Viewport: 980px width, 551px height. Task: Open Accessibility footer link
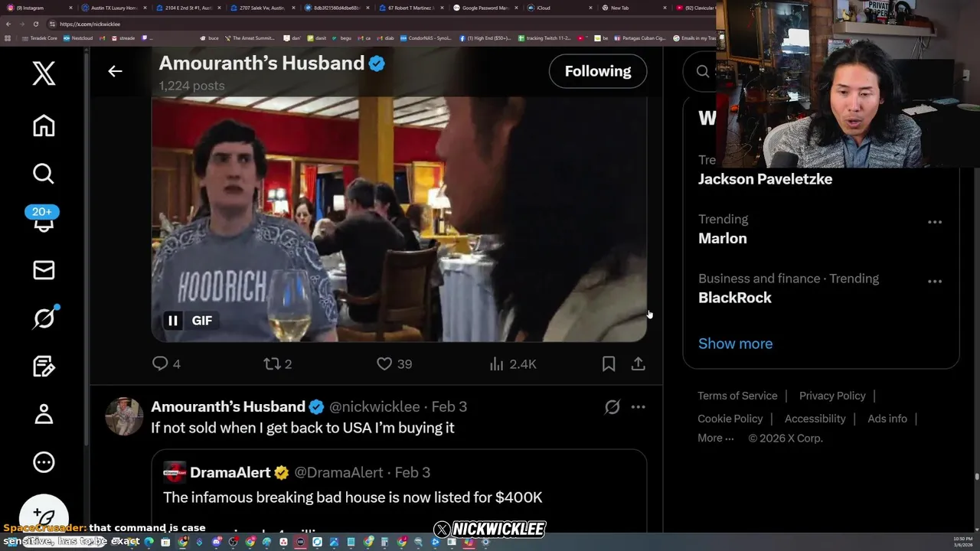815,419
